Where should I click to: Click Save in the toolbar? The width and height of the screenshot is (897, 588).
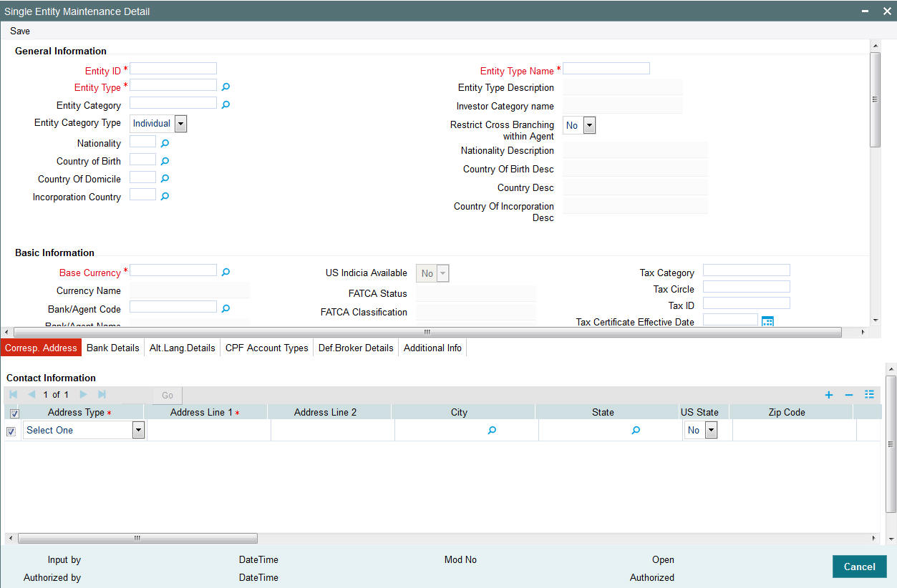point(20,31)
